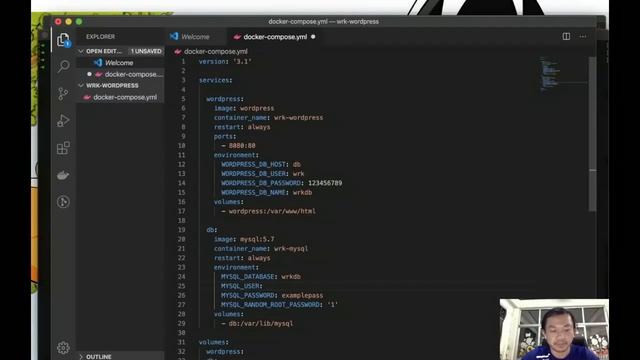
Task: Click the services: key
Action: [x=215, y=80]
